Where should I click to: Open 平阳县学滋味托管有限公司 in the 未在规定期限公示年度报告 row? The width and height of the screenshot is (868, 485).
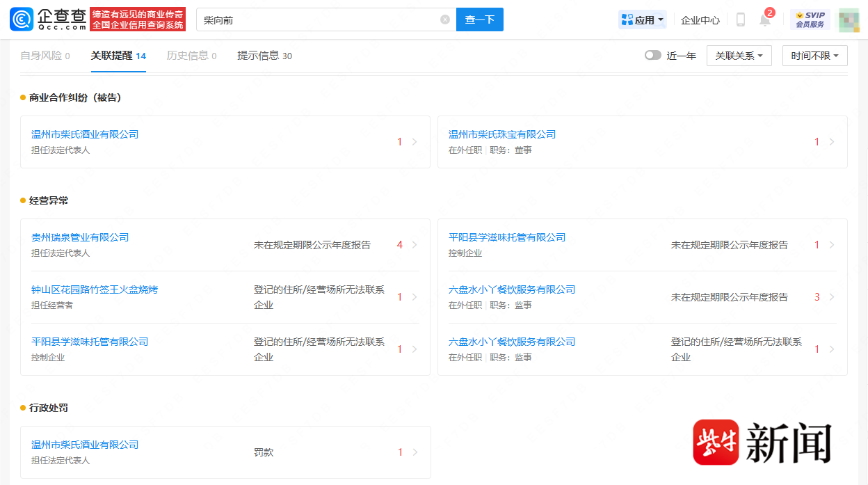[x=507, y=237]
